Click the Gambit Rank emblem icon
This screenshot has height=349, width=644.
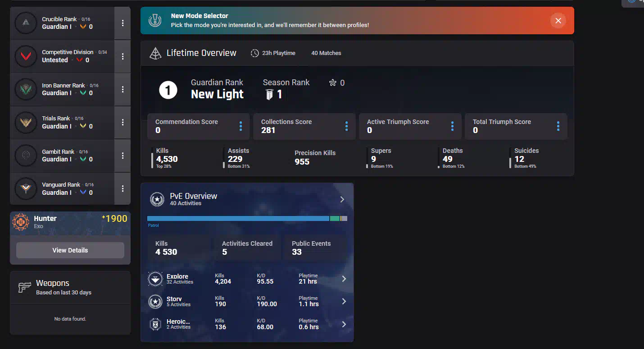(x=26, y=156)
